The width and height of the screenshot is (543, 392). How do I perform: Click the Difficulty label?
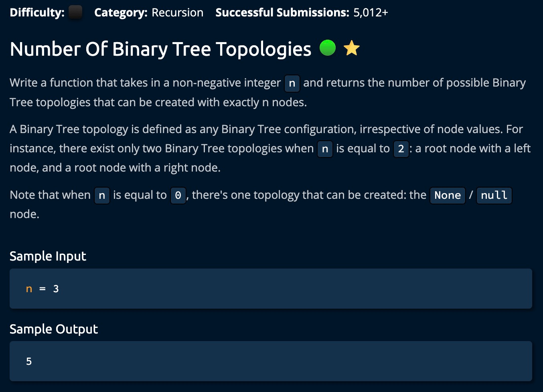37,12
